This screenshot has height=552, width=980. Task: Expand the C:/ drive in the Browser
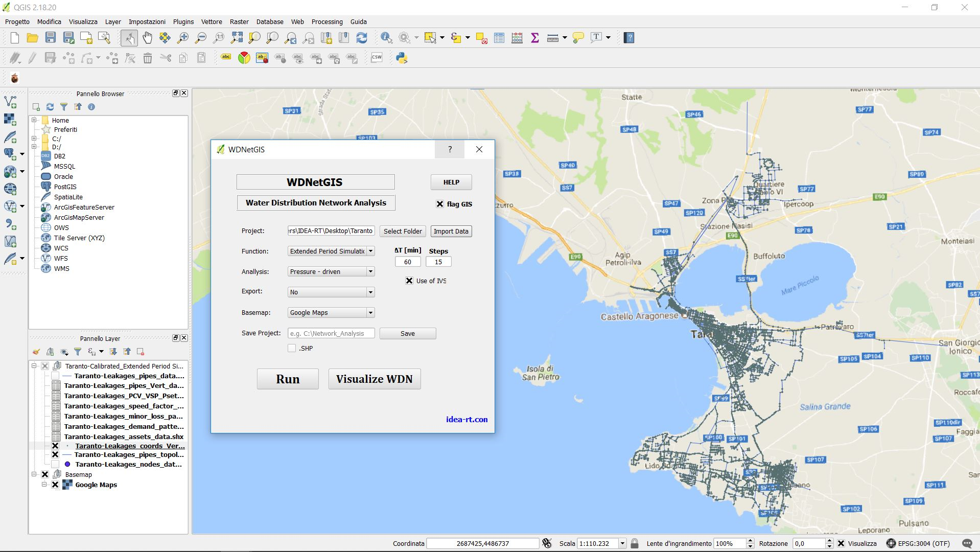click(x=34, y=138)
